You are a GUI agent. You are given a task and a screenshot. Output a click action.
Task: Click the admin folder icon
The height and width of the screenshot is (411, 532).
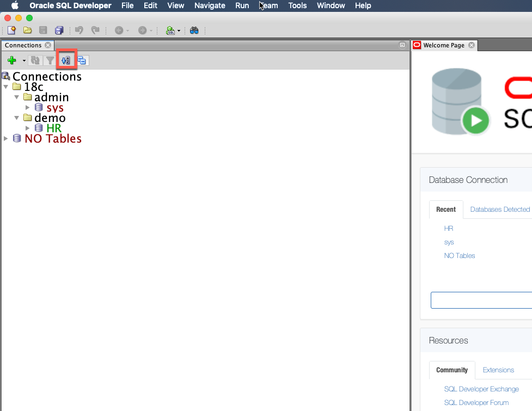pyautogui.click(x=27, y=97)
